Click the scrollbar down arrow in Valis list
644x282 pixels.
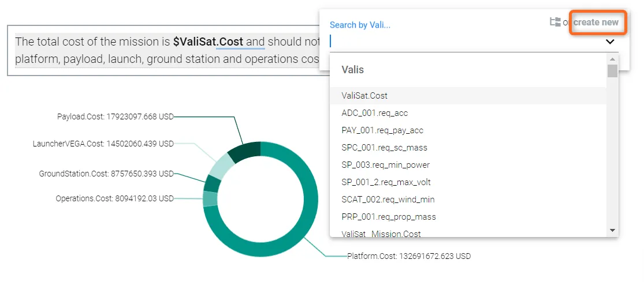click(x=612, y=230)
